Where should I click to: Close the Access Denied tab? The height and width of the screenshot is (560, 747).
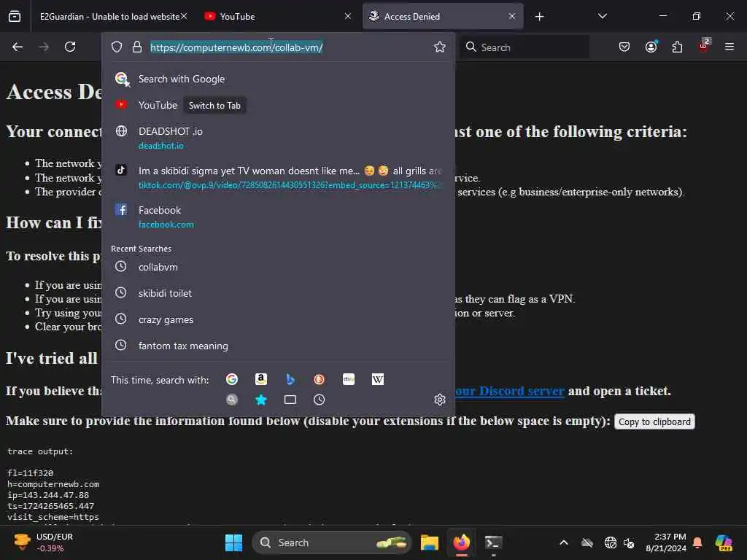click(511, 16)
